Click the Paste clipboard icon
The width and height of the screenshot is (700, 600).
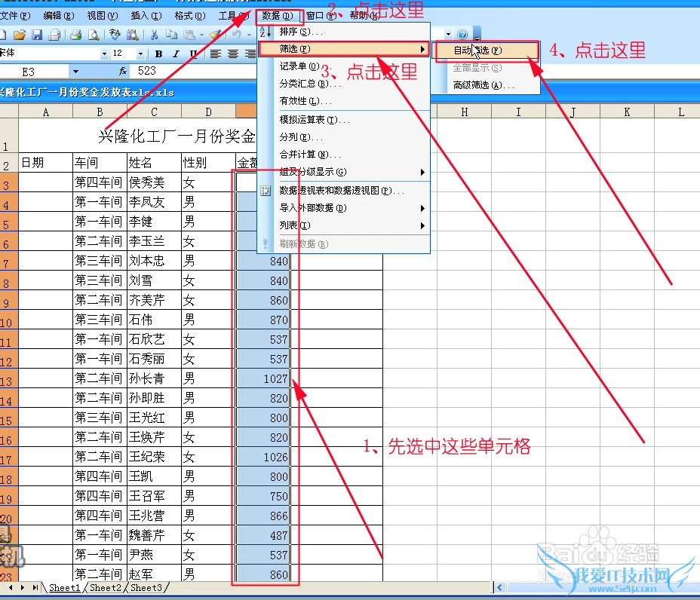189,35
